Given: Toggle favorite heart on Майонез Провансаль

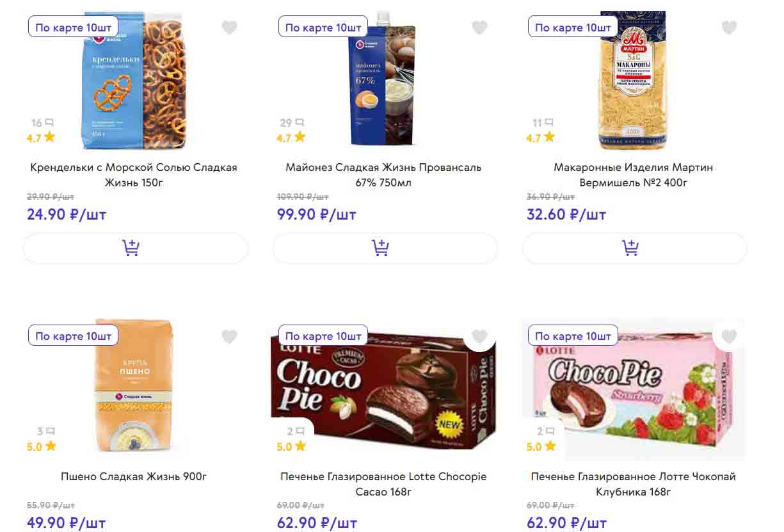Looking at the screenshot, I should point(479,28).
